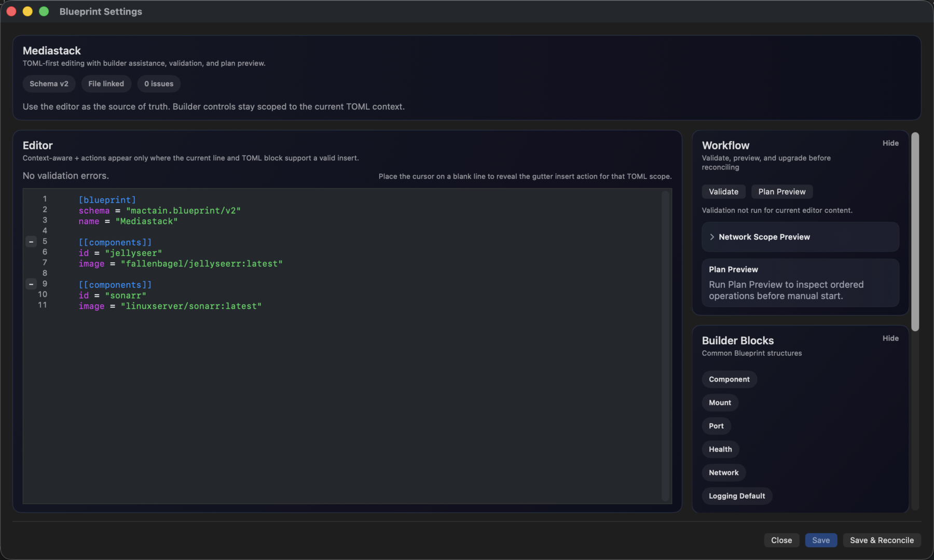Click the linuxserver/sonarr:latest image line

point(170,306)
